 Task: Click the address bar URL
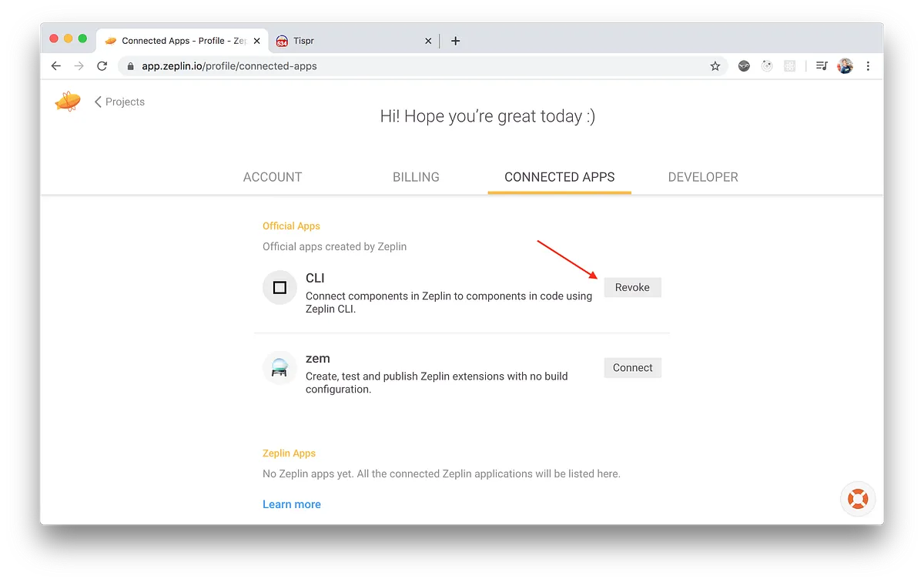229,66
